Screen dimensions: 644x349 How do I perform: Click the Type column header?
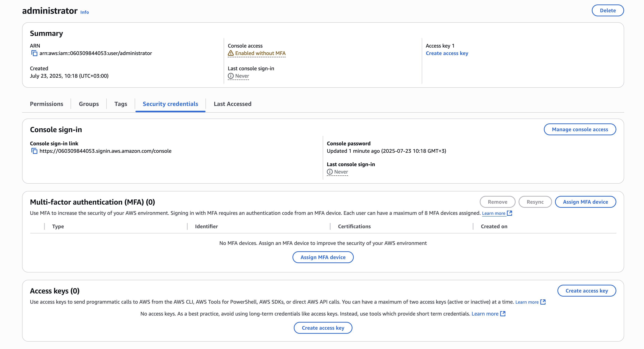pyautogui.click(x=58, y=227)
